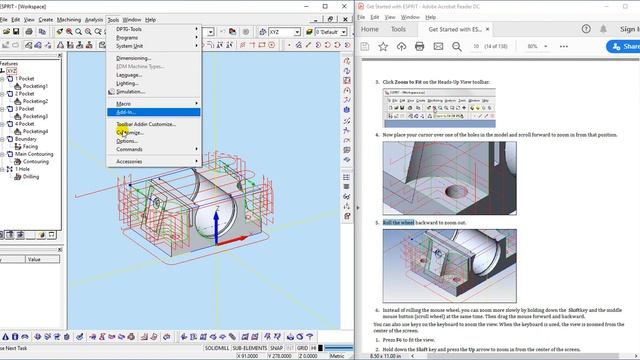Click the black color swatch in ESPRIT status bar
Screen dimensions: 640x360
[x=320, y=348]
